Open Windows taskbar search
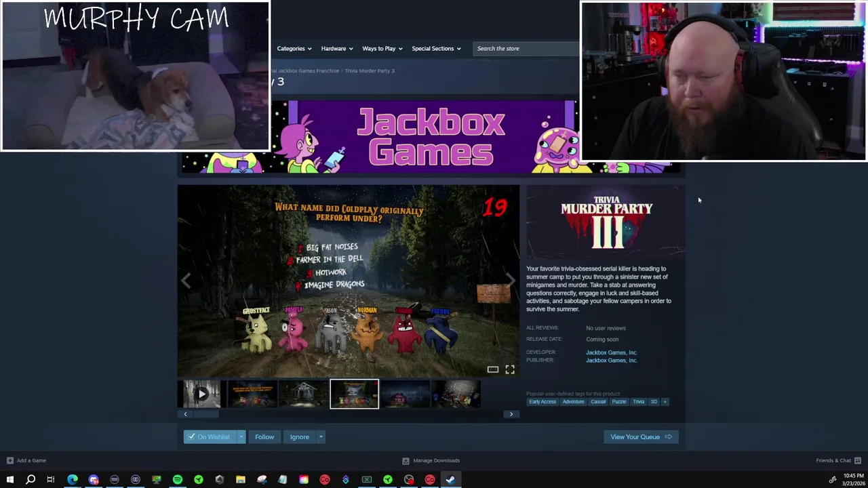Screen dimensions: 868x488 point(31,480)
